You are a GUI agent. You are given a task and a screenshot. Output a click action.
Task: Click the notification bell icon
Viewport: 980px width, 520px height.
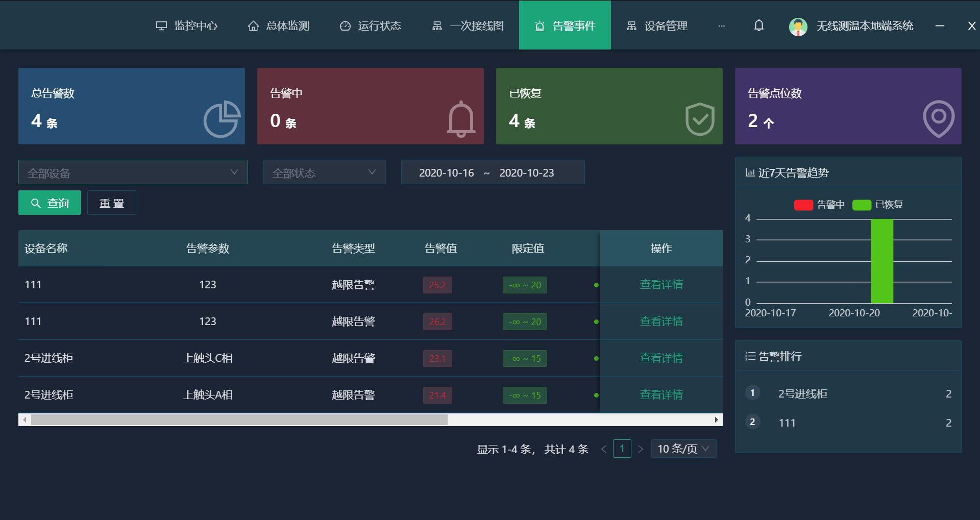click(x=758, y=25)
